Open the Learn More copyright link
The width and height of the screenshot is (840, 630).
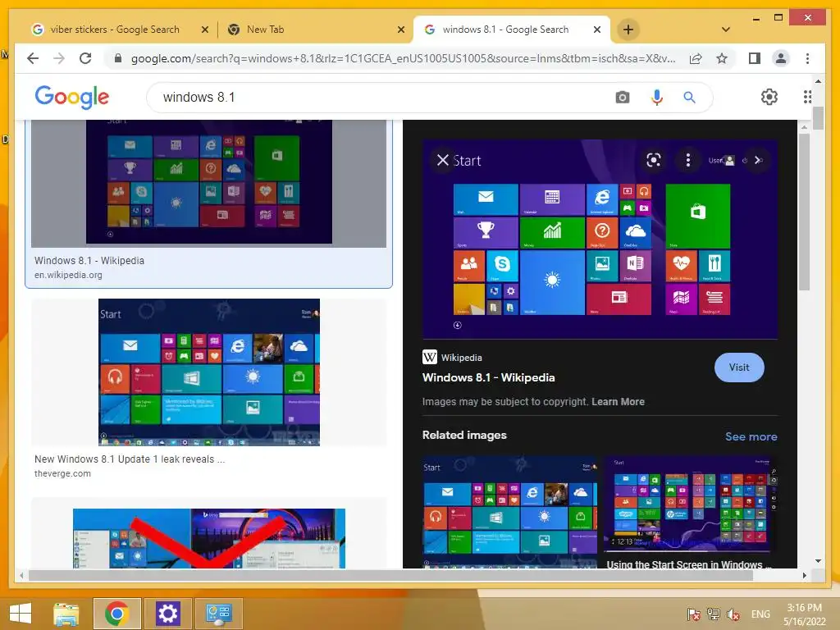(x=618, y=402)
